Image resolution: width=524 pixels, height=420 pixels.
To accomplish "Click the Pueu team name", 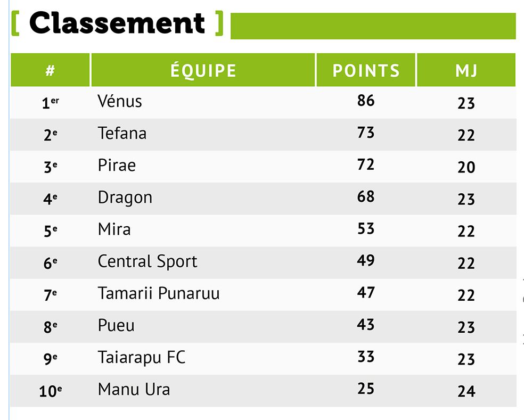I will point(116,325).
